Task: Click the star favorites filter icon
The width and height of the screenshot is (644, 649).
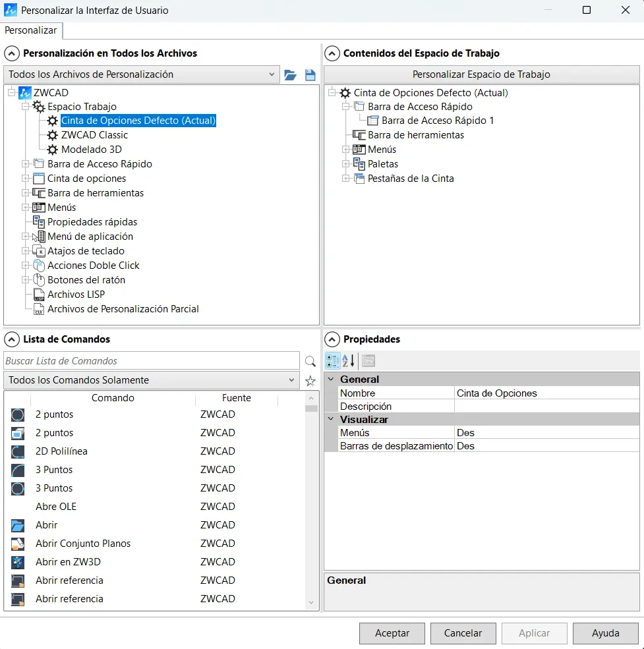Action: pyautogui.click(x=310, y=381)
